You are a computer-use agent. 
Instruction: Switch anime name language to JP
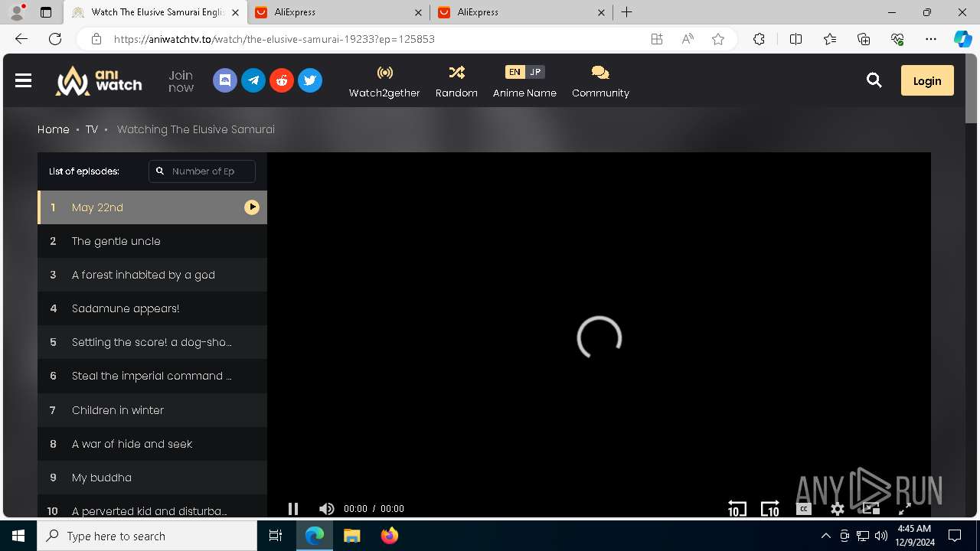click(x=535, y=72)
